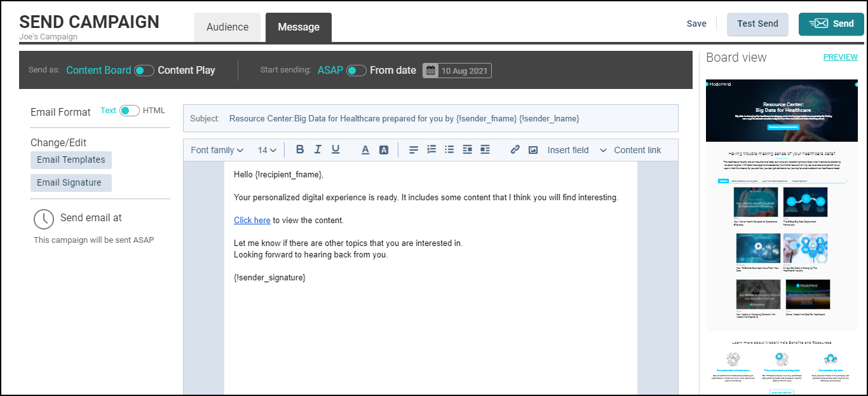Image resolution: width=868 pixels, height=396 pixels.
Task: Underline the selected email text
Action: (x=336, y=150)
